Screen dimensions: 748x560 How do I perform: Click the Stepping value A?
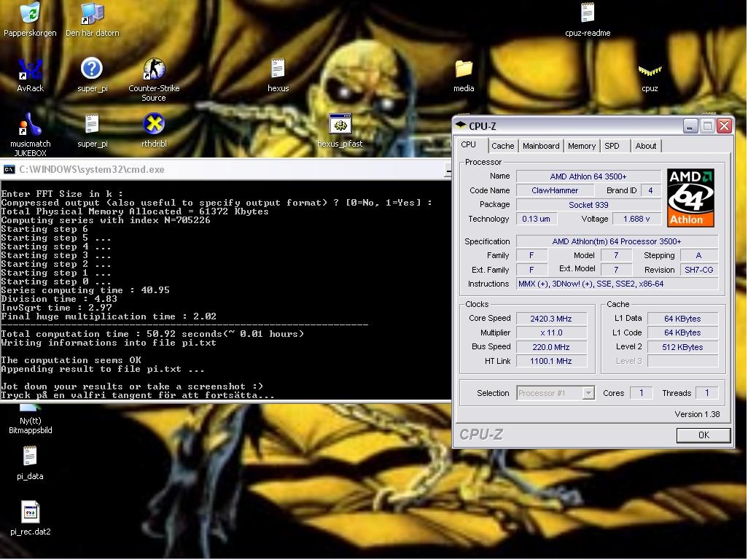pos(699,256)
